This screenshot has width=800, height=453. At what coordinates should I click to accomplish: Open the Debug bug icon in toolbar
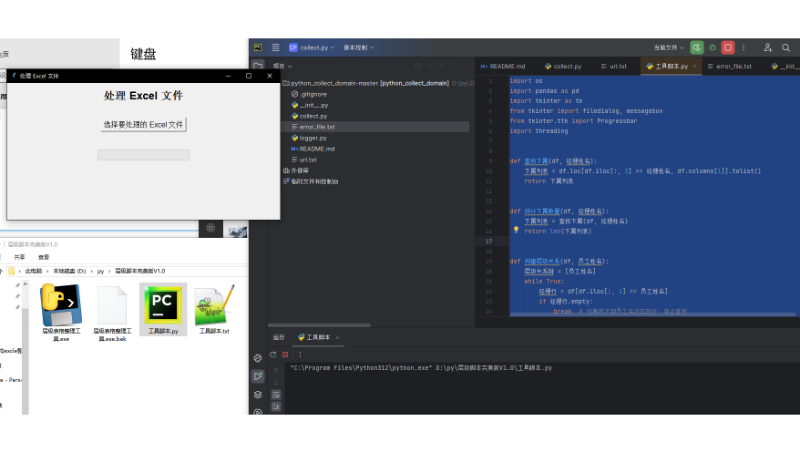coord(712,47)
